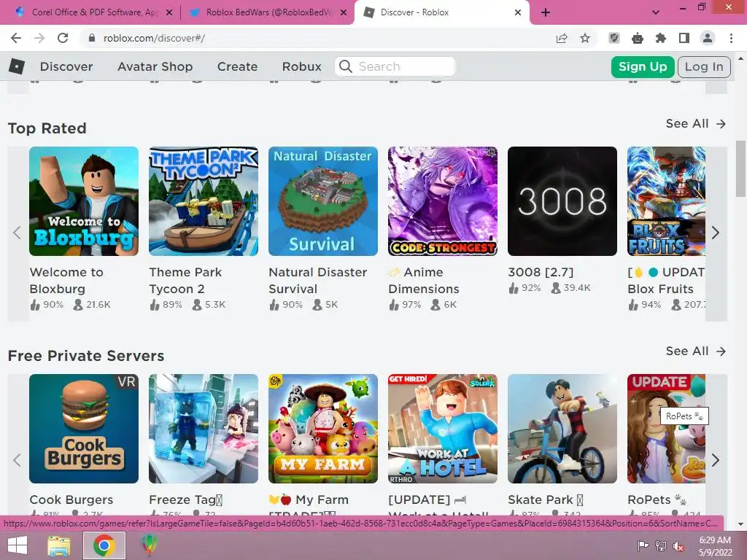Click See All for Free Private Servers
The image size is (747, 560).
point(695,351)
